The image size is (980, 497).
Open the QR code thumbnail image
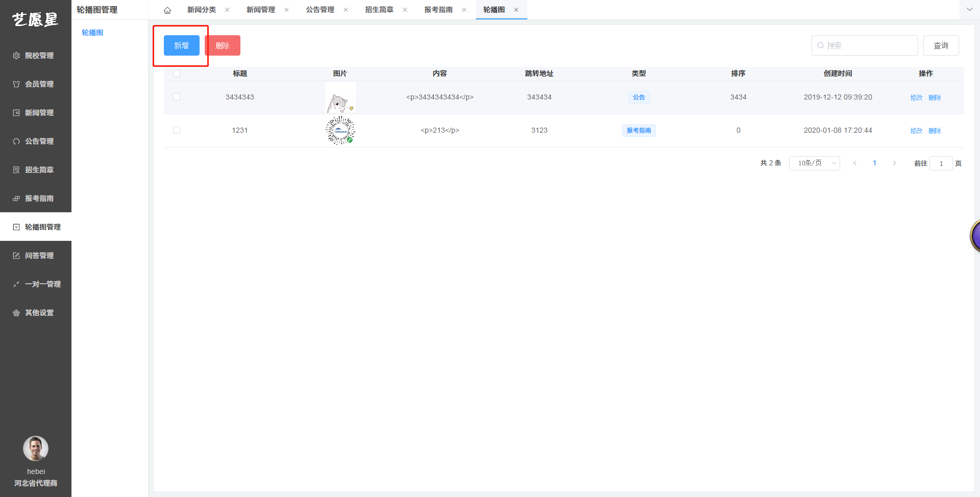(x=340, y=131)
